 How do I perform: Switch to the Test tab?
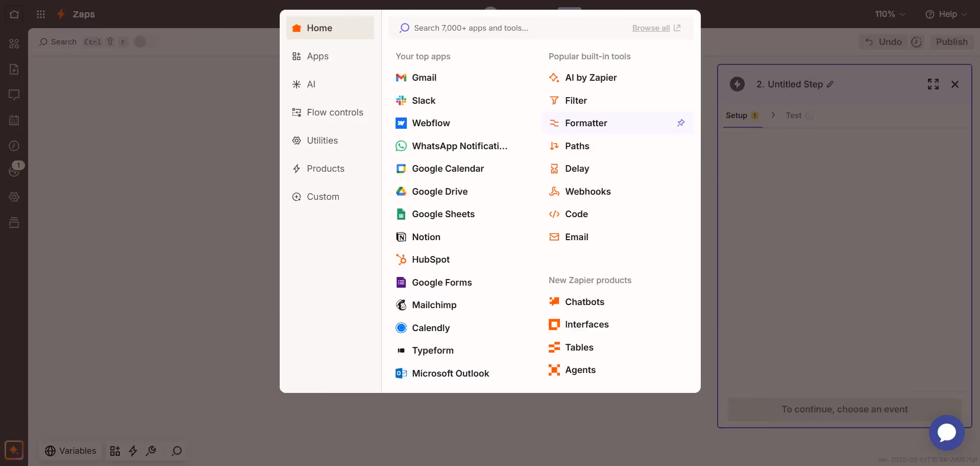tap(799, 115)
